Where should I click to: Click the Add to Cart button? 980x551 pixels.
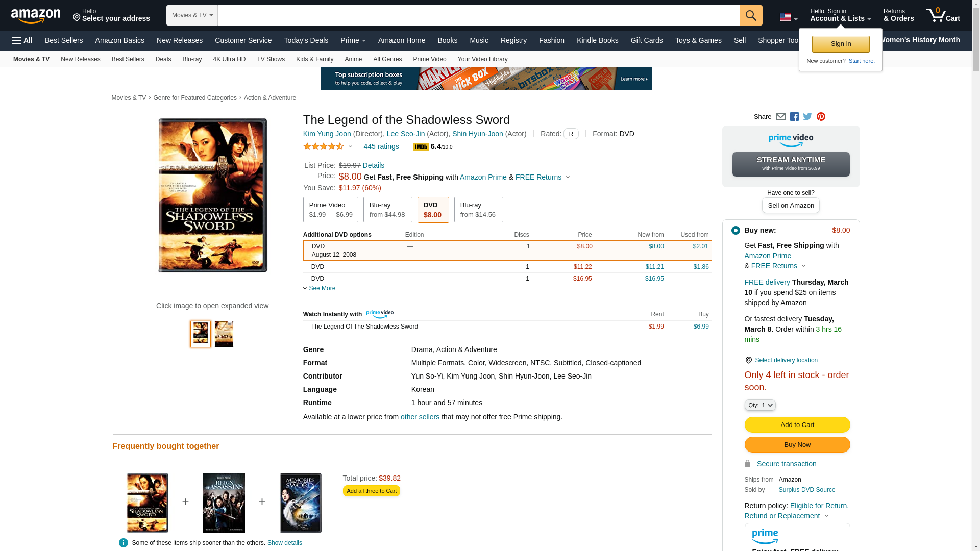coord(797,425)
